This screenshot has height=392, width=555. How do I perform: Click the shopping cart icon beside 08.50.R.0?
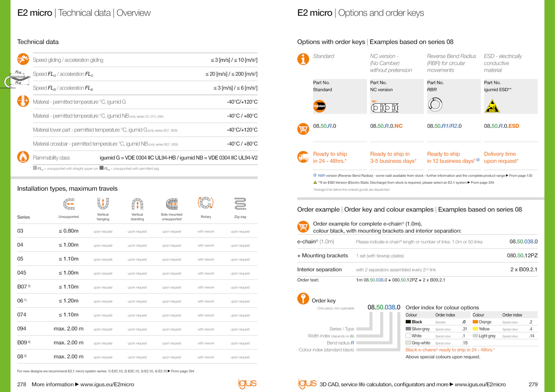pos(303,129)
